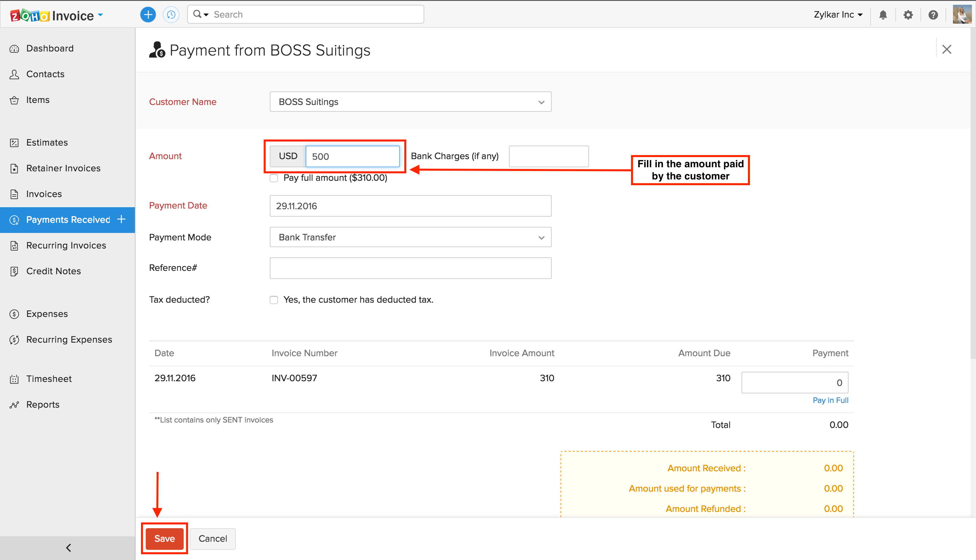Enable the Pay full amount checkbox
This screenshot has width=976, height=560.
[273, 178]
